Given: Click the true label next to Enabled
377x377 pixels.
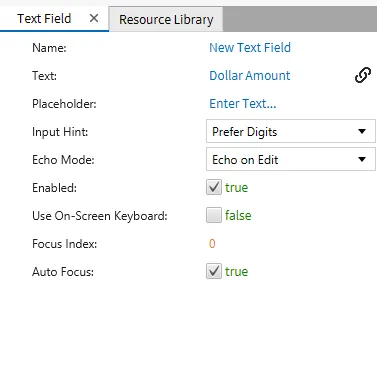Looking at the screenshot, I should point(236,188).
